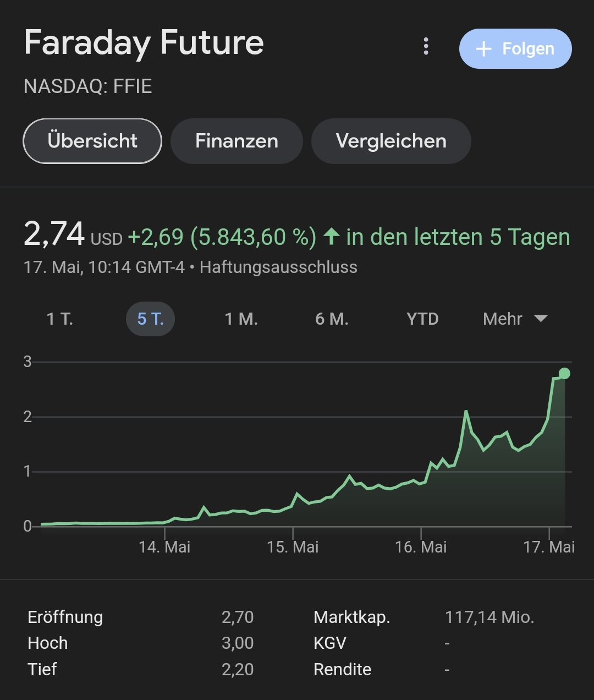This screenshot has height=700, width=594.
Task: Open the Haftungsausschluss disclaimer link
Action: coord(278,267)
